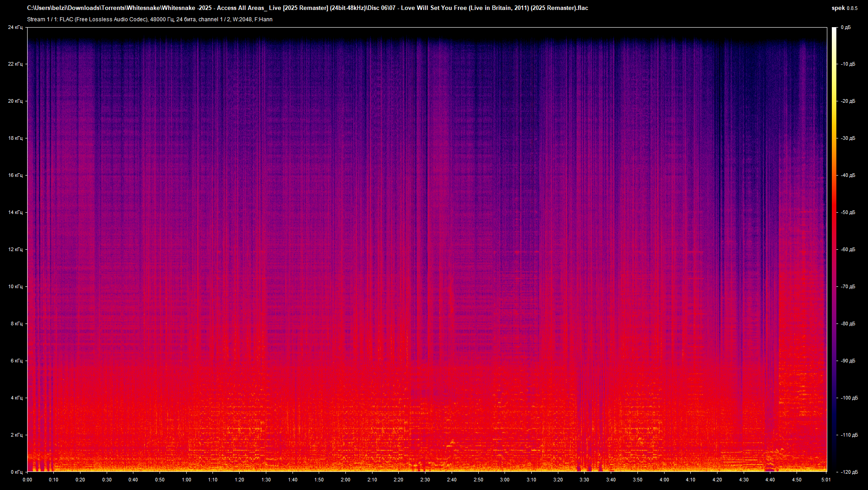Image resolution: width=868 pixels, height=490 pixels.
Task: Click the 5:01 end timestamp
Action: (x=826, y=479)
